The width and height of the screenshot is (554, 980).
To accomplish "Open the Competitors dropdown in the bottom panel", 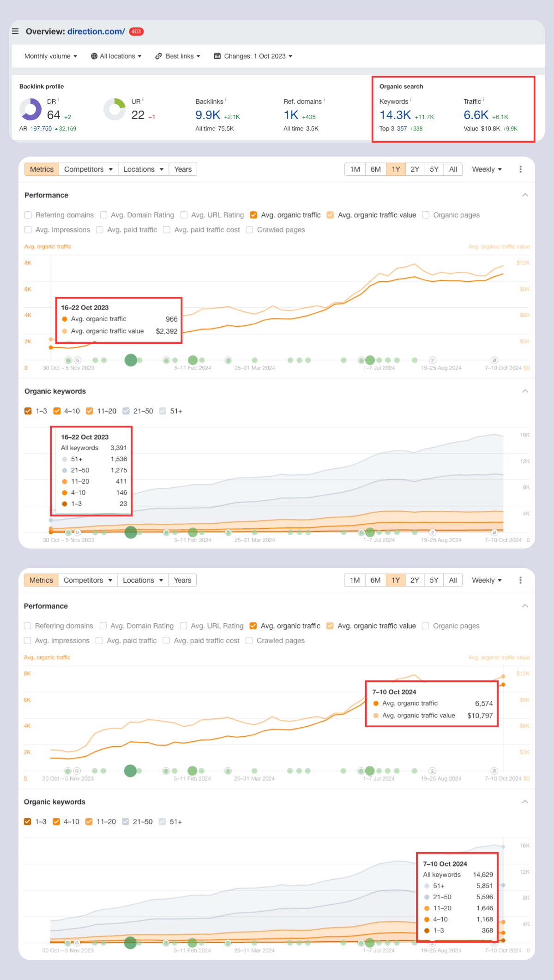I will (88, 580).
